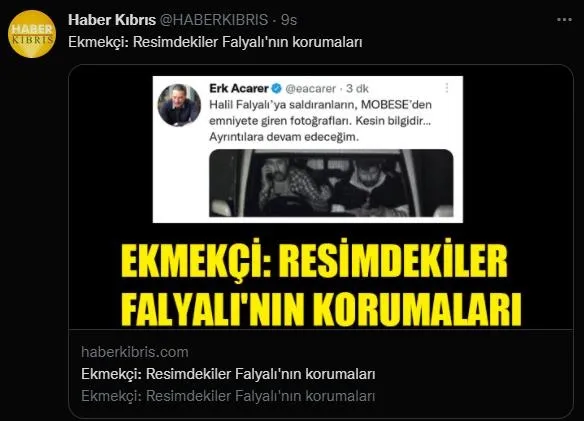Open the haberkibris.com domain link

pos(135,352)
